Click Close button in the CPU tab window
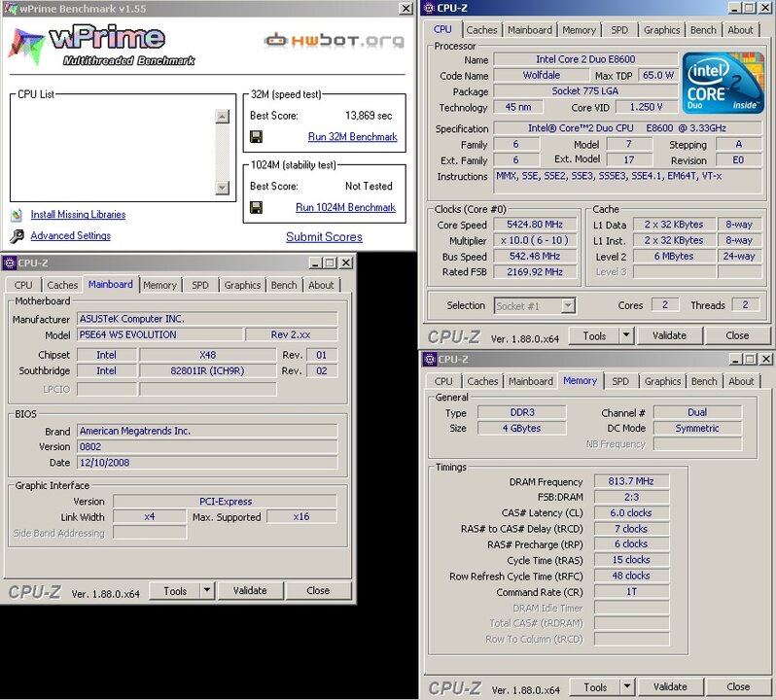Image resolution: width=776 pixels, height=700 pixels. click(x=737, y=335)
